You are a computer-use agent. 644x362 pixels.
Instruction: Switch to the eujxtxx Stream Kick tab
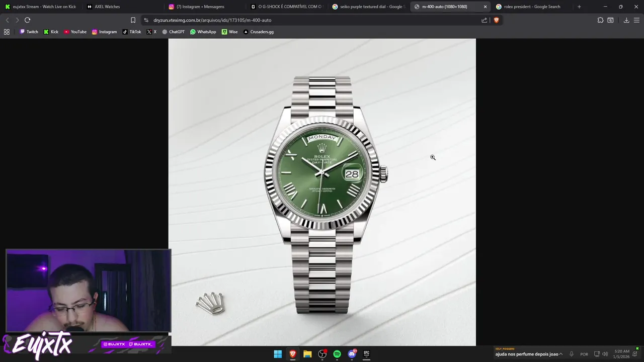pyautogui.click(x=41, y=7)
